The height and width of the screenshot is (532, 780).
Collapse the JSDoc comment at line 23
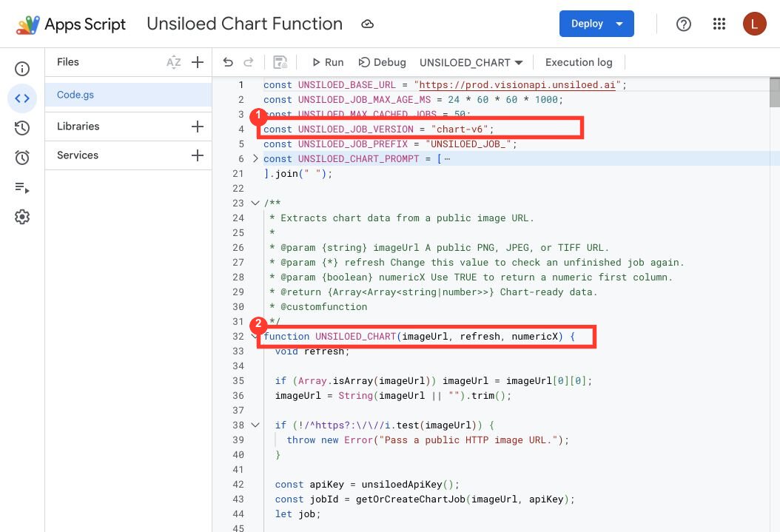click(255, 203)
